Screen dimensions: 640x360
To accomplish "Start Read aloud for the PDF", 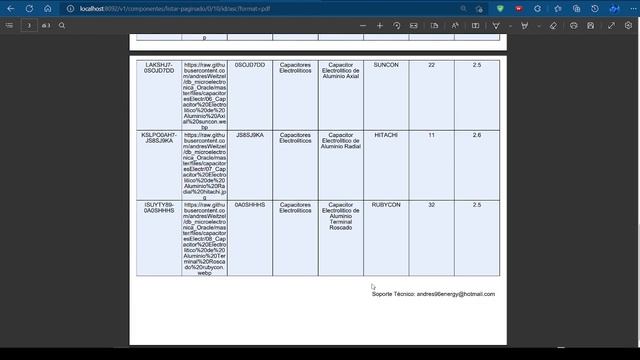I will click(x=455, y=25).
